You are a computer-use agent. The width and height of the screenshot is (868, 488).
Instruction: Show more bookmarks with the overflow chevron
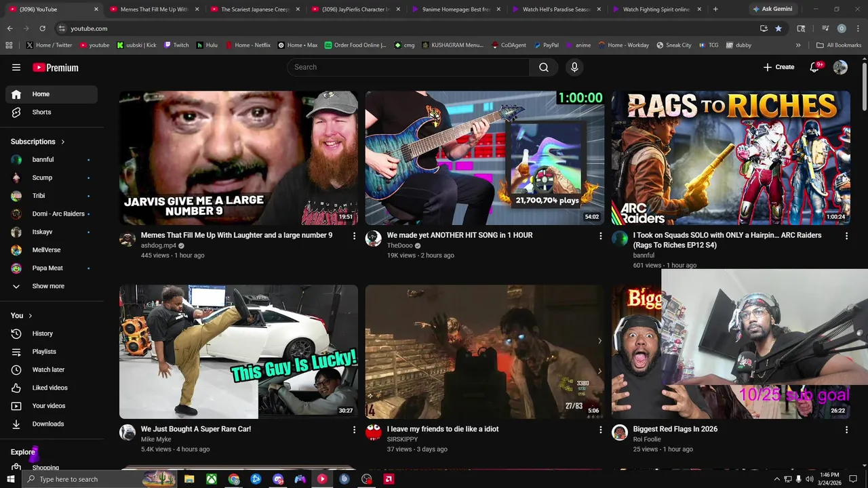[x=798, y=45]
